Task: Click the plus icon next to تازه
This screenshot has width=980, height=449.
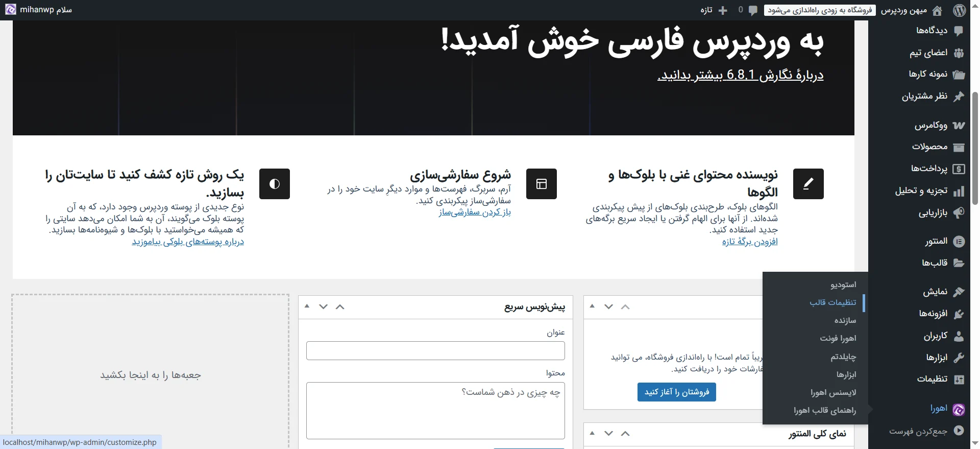Action: (x=723, y=10)
